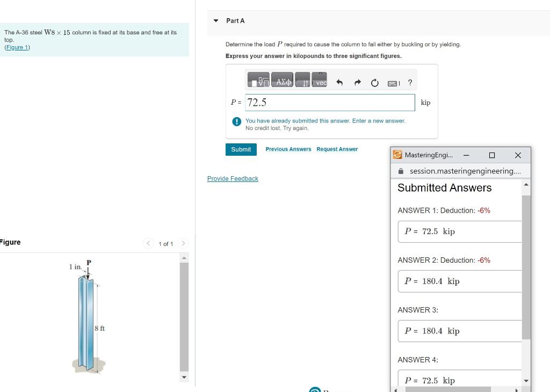Click the undo arrow in the equation toolbar
This screenshot has height=392, width=550.
339,82
